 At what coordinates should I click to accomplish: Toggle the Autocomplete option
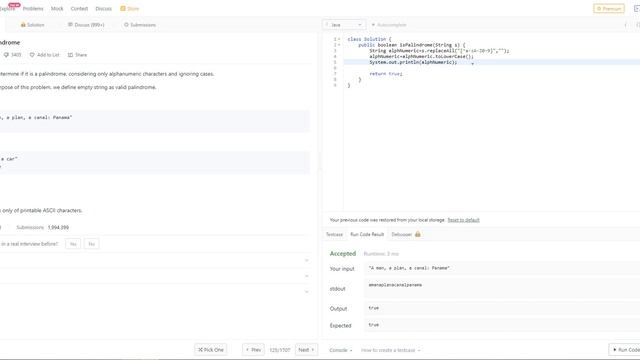[x=389, y=25]
